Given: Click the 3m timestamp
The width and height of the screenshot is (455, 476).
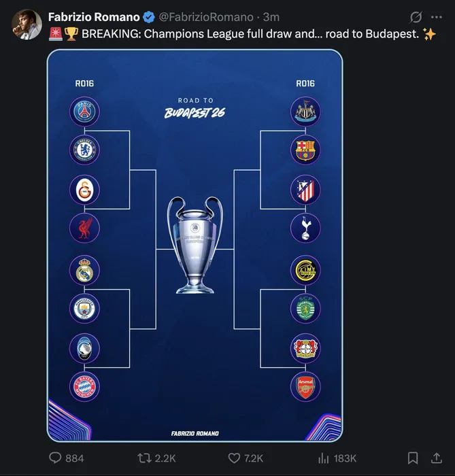Looking at the screenshot, I should (x=271, y=17).
